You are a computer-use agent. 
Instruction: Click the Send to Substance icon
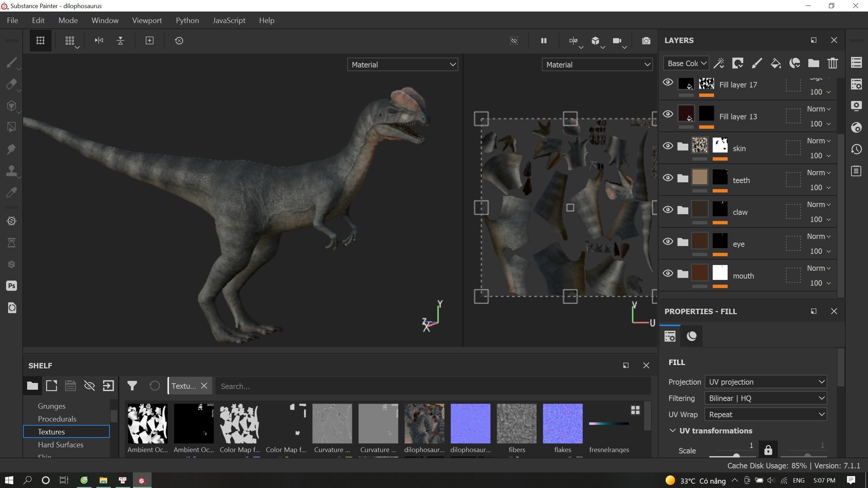(12, 264)
